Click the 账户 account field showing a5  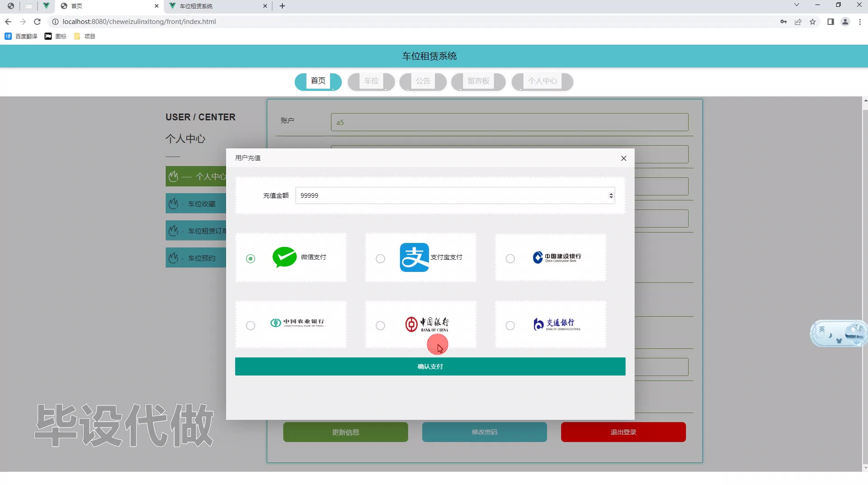(x=509, y=122)
